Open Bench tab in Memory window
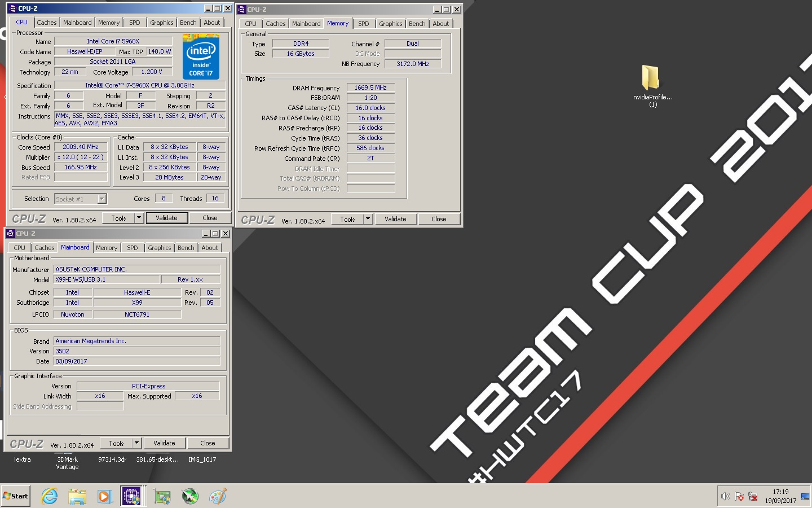Screen dimensions: 812x508 [417, 24]
